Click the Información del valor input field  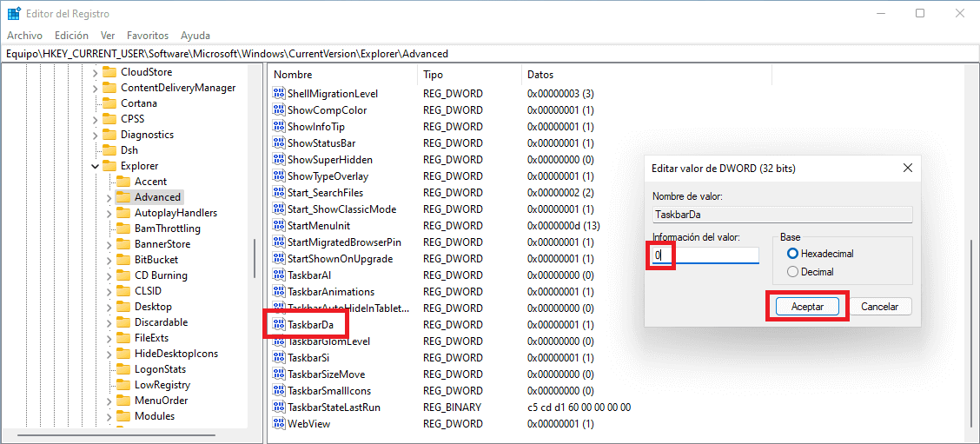point(705,255)
